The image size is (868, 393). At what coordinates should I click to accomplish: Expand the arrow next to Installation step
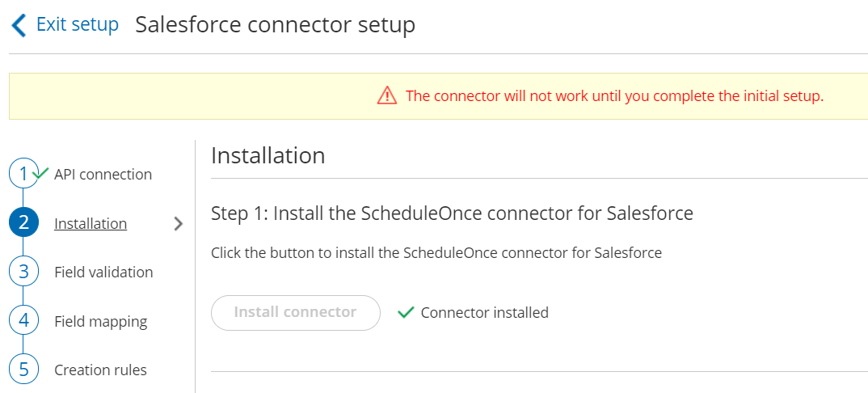[x=179, y=224]
